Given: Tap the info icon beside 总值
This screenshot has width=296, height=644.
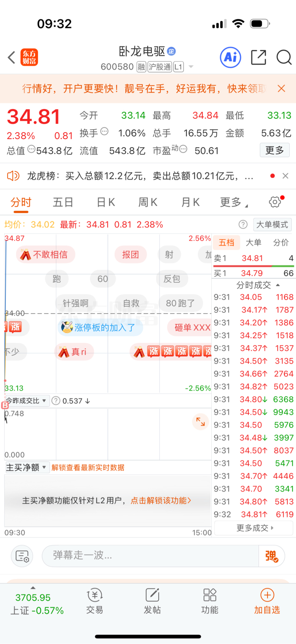Looking at the screenshot, I should (x=31, y=149).
